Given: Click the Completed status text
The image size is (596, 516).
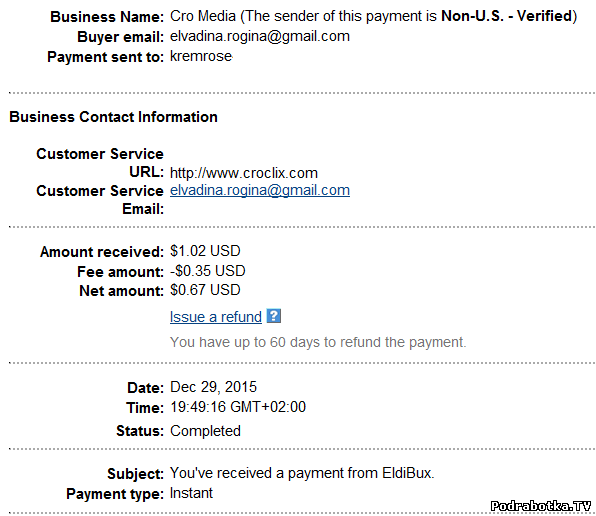Looking at the screenshot, I should (x=205, y=431).
